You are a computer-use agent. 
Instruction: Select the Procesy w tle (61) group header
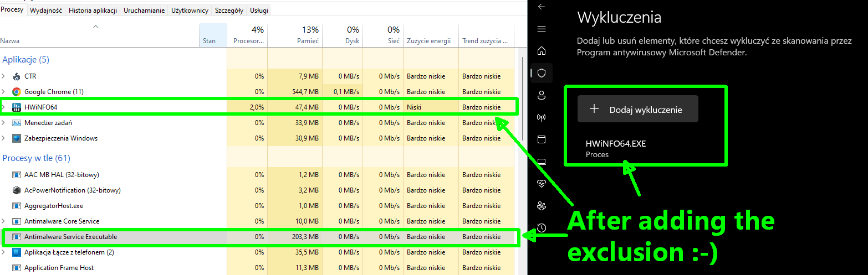click(36, 158)
